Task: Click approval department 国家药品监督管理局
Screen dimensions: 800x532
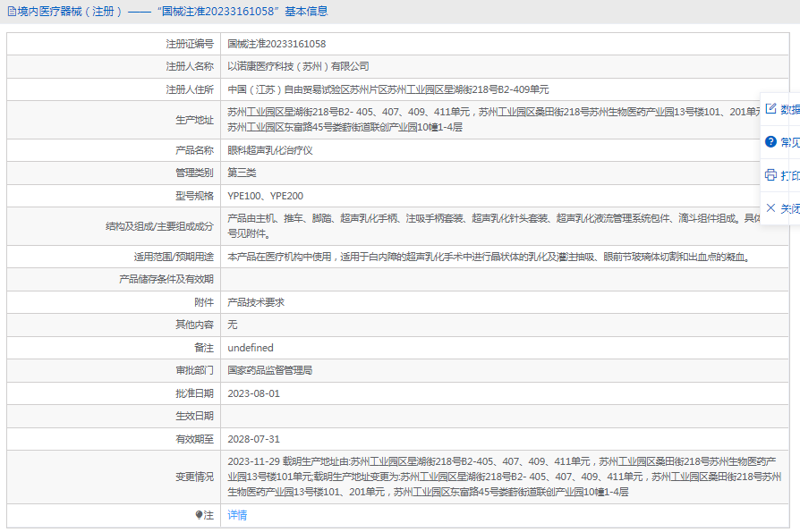Action: [270, 370]
